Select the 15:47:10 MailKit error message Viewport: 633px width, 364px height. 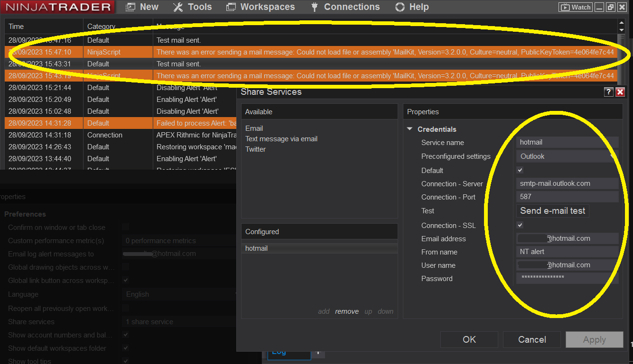(x=385, y=52)
